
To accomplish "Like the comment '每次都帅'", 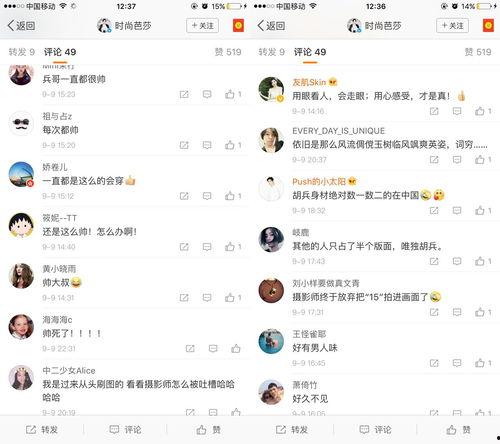I will point(233,145).
